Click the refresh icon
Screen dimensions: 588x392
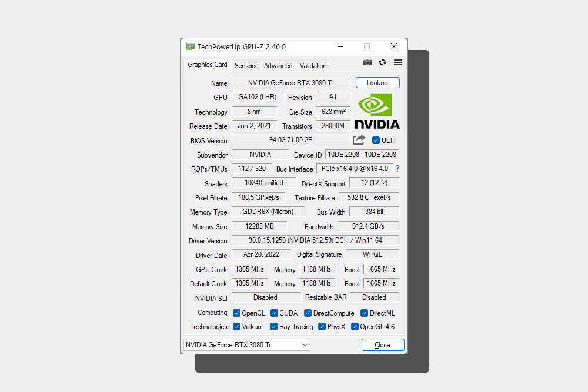382,62
